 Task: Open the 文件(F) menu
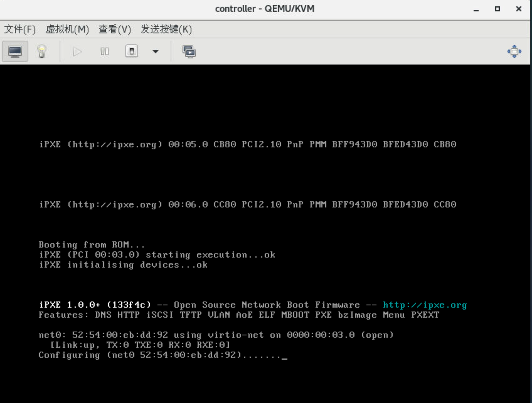(x=20, y=29)
